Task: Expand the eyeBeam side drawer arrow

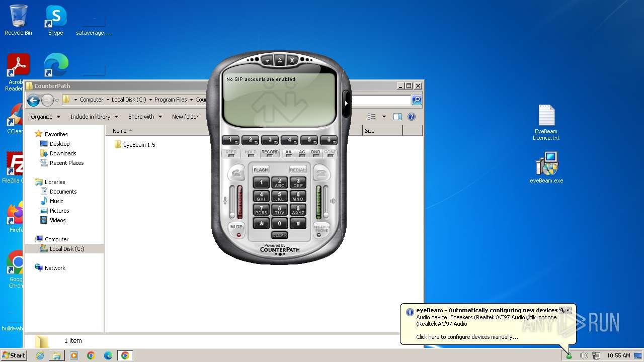Action: click(x=346, y=103)
